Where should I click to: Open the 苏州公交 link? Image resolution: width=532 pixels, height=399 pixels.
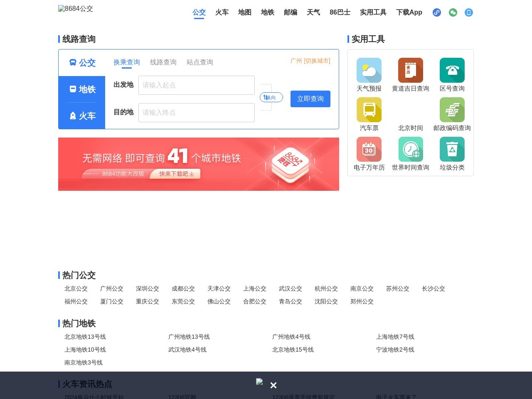pyautogui.click(x=398, y=288)
